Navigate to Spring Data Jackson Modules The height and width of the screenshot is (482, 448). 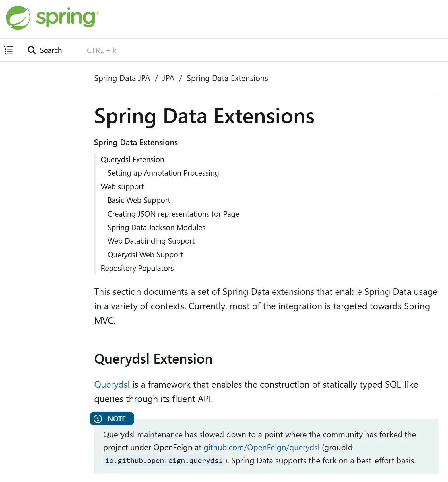156,228
